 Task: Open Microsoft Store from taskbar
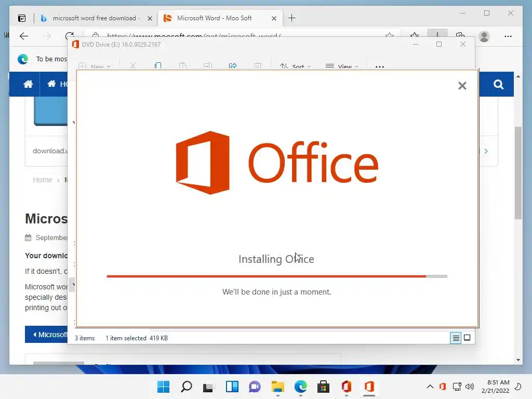click(323, 387)
